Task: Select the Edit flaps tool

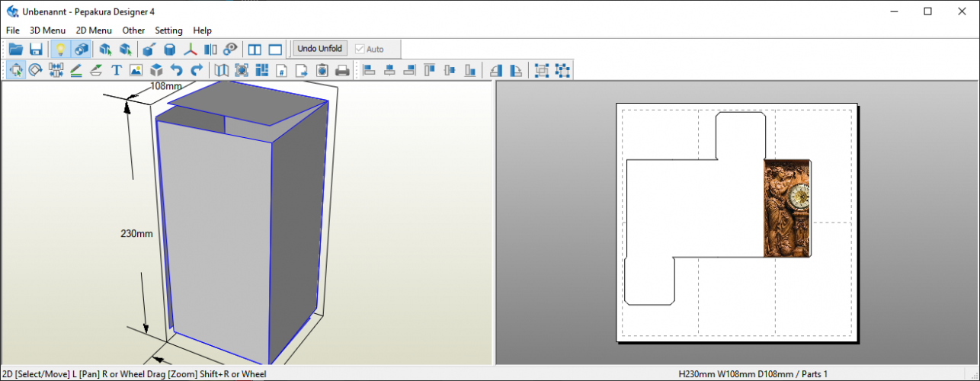Action: (x=96, y=70)
